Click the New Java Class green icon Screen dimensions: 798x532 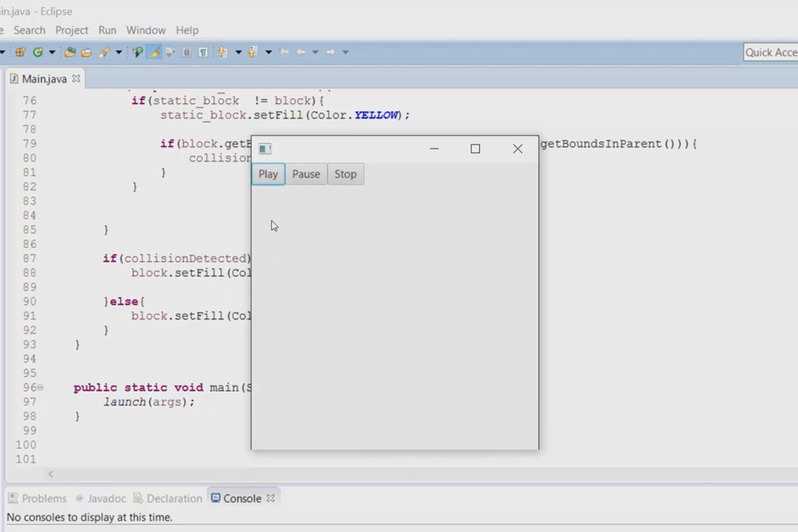tap(38, 52)
